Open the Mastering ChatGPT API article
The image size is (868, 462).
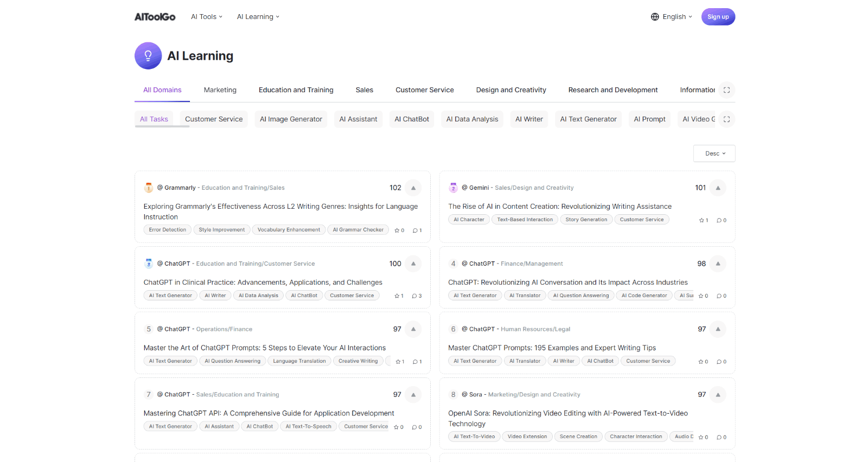[x=269, y=413]
